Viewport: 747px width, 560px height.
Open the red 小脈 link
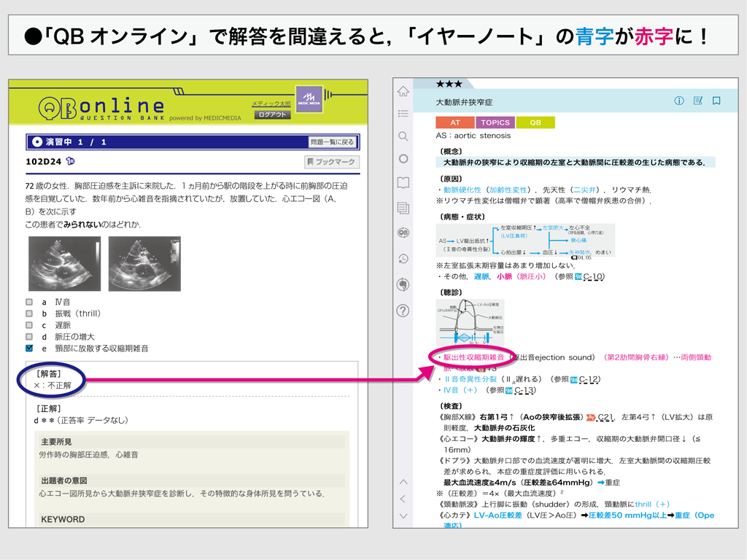505,276
